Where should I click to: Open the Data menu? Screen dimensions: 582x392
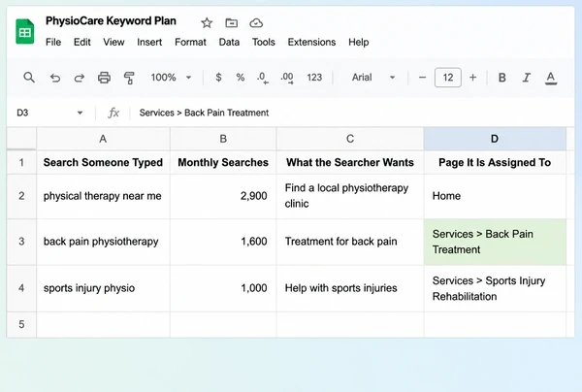click(229, 42)
